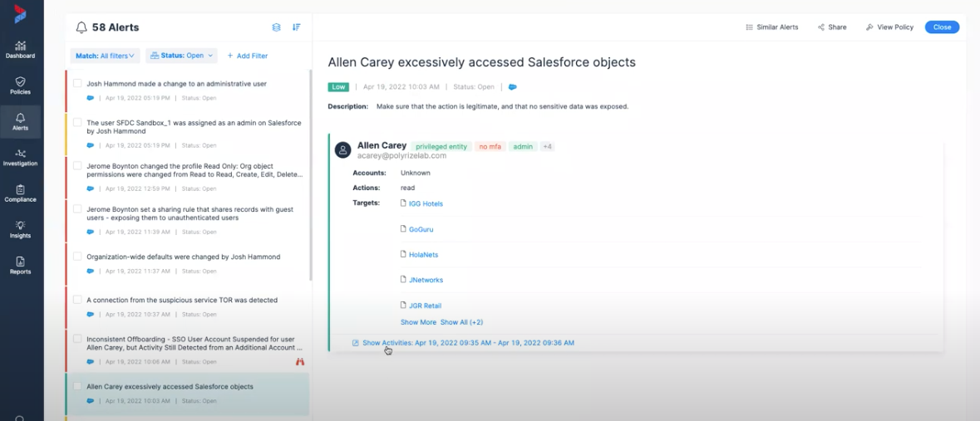Click the alerts bell icon in header
The image size is (980, 421).
(x=81, y=27)
